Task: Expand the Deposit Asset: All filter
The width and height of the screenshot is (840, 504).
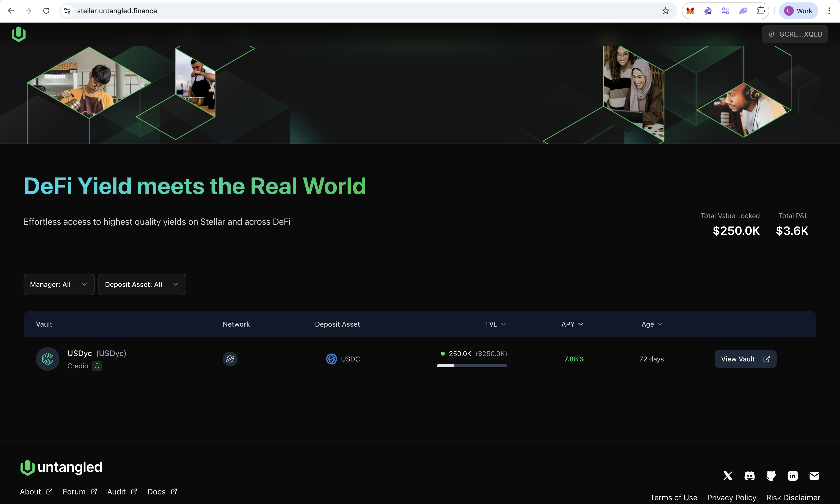Action: point(142,284)
